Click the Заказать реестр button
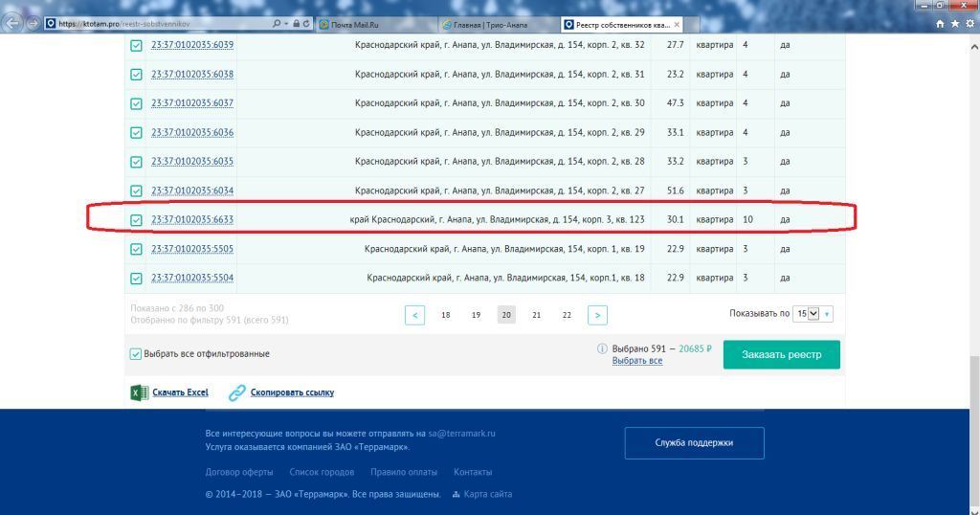 pyautogui.click(x=781, y=354)
